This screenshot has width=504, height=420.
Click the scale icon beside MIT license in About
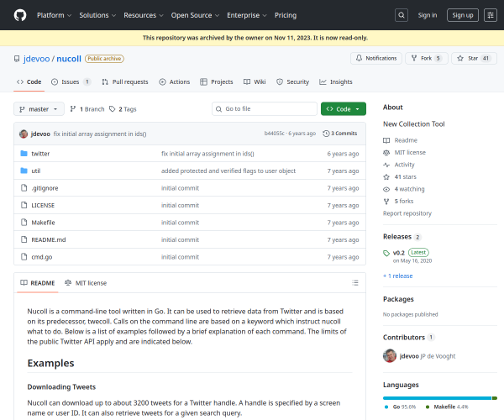(x=386, y=153)
